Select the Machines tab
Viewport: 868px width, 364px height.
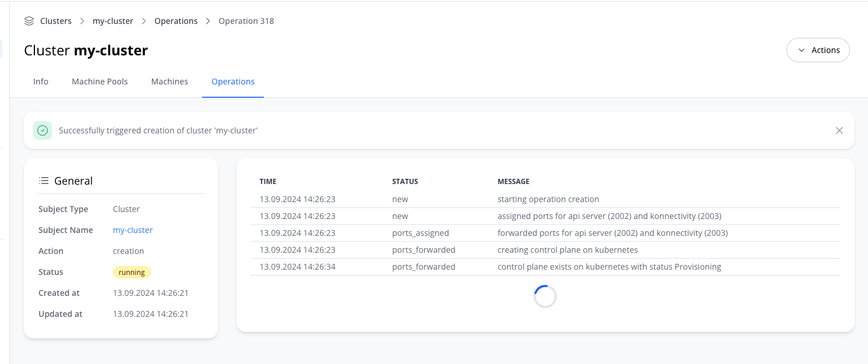point(170,82)
